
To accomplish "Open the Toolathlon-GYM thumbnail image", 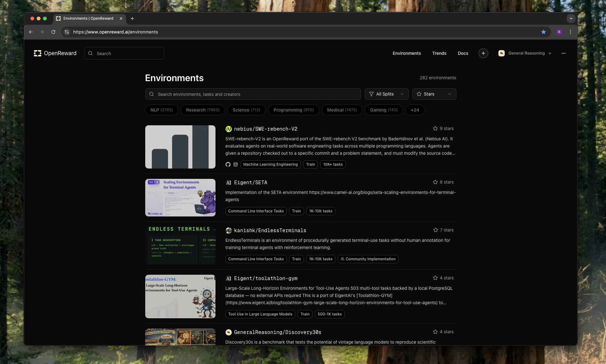I will click(180, 296).
